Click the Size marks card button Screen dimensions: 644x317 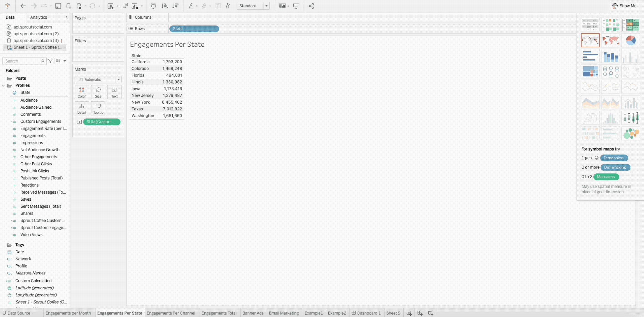pos(98,92)
